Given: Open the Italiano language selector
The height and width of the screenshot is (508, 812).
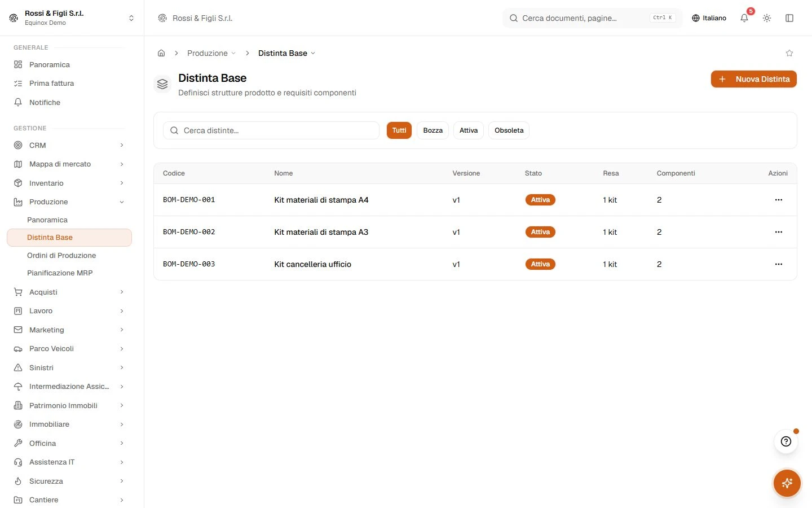Looking at the screenshot, I should point(709,18).
